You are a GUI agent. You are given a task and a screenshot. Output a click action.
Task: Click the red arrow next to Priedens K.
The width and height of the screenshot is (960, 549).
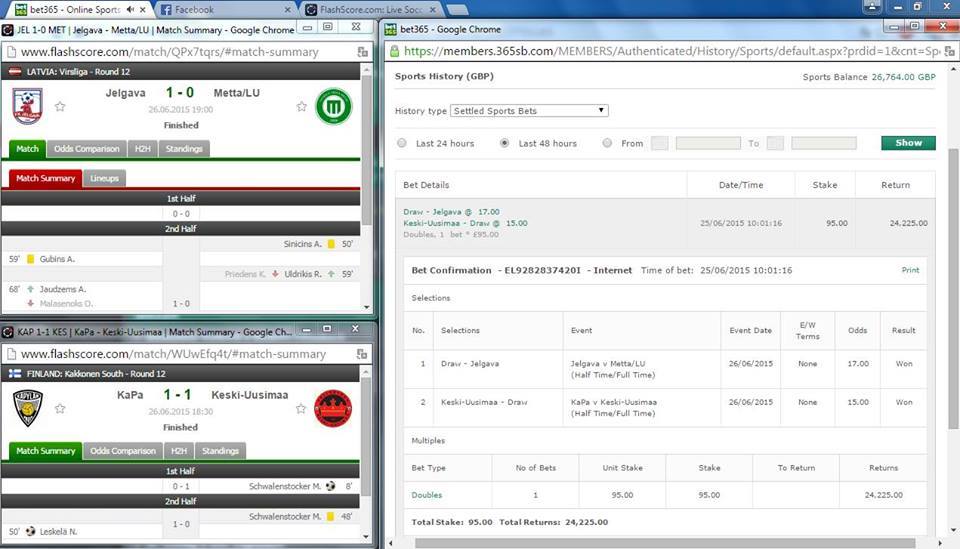coord(276,274)
